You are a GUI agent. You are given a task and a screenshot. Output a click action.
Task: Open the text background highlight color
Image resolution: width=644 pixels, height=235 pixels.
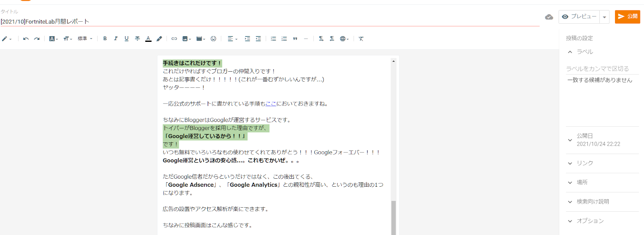click(159, 39)
